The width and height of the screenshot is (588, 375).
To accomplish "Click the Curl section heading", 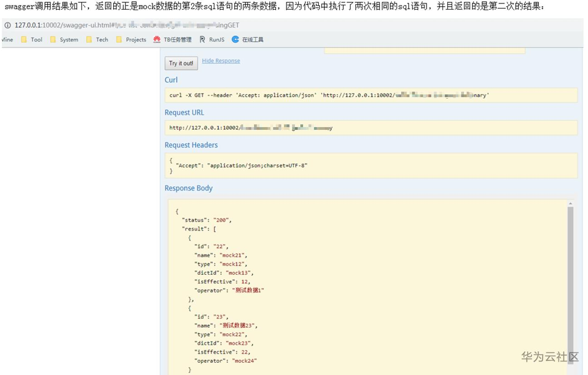I will point(171,80).
